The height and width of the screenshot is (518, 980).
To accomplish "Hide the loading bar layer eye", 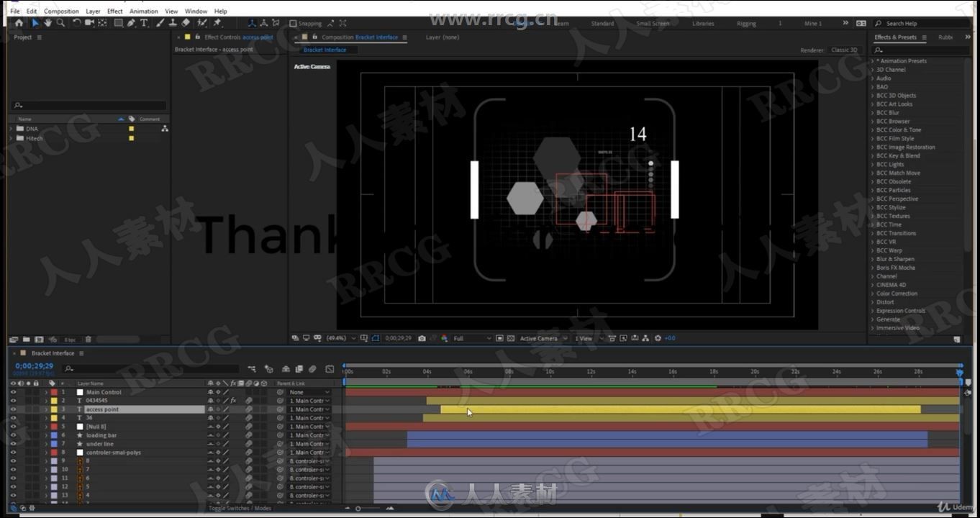I will [13, 435].
